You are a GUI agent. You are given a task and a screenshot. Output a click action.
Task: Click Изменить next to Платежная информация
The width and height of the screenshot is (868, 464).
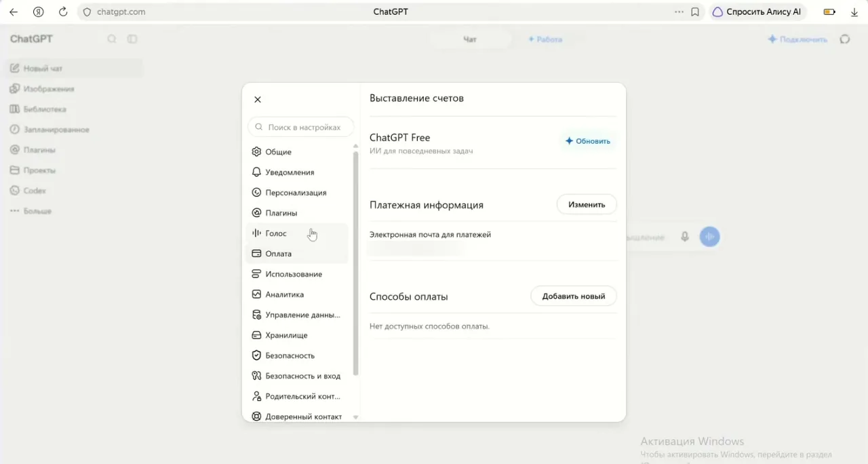point(587,204)
